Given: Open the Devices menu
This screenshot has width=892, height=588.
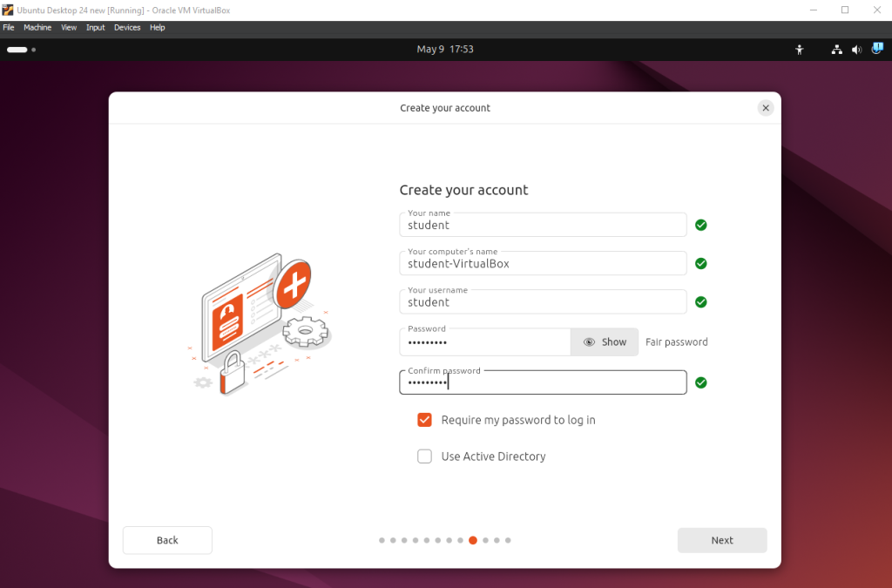Looking at the screenshot, I should tap(127, 27).
